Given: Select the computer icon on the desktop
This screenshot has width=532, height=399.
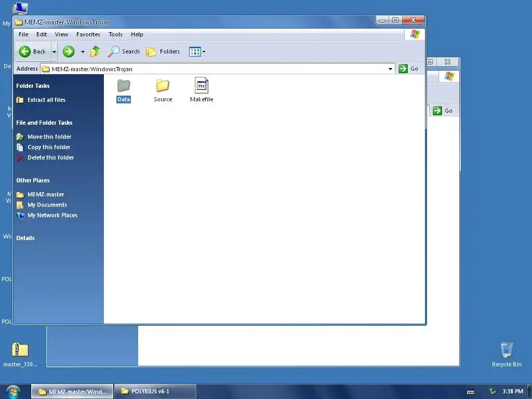Looking at the screenshot, I should [x=20, y=8].
